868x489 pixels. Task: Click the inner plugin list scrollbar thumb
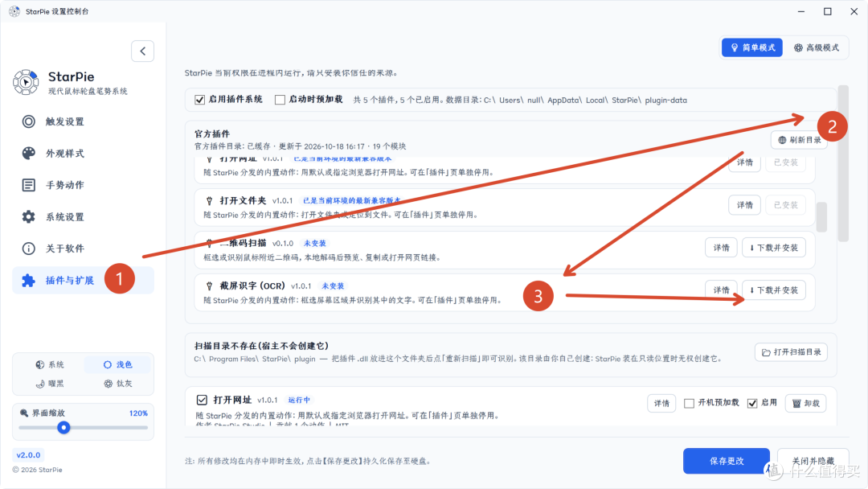click(822, 216)
